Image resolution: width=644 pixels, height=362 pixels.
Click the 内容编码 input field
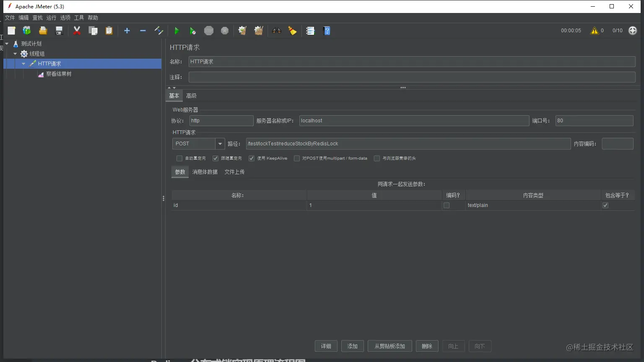(x=618, y=144)
